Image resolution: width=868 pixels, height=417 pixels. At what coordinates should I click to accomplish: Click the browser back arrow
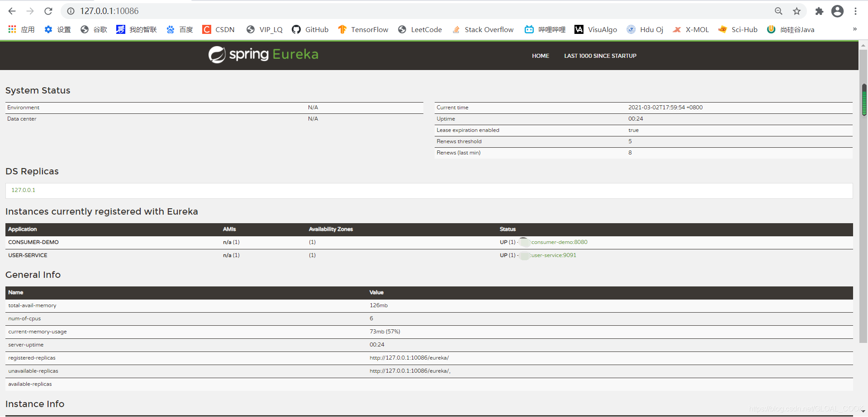point(12,11)
